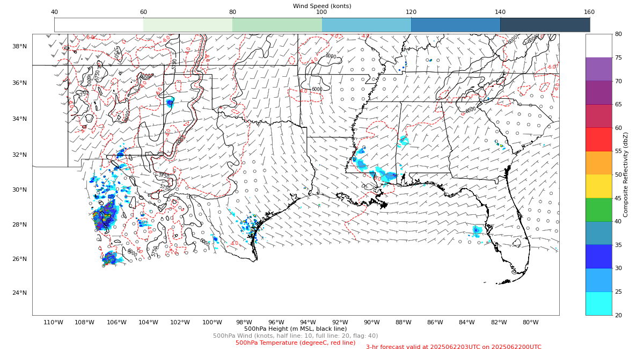Click the sky blue 25–30 dBZ reflectivity swatch
This screenshot has height=349, width=644.
(598, 280)
